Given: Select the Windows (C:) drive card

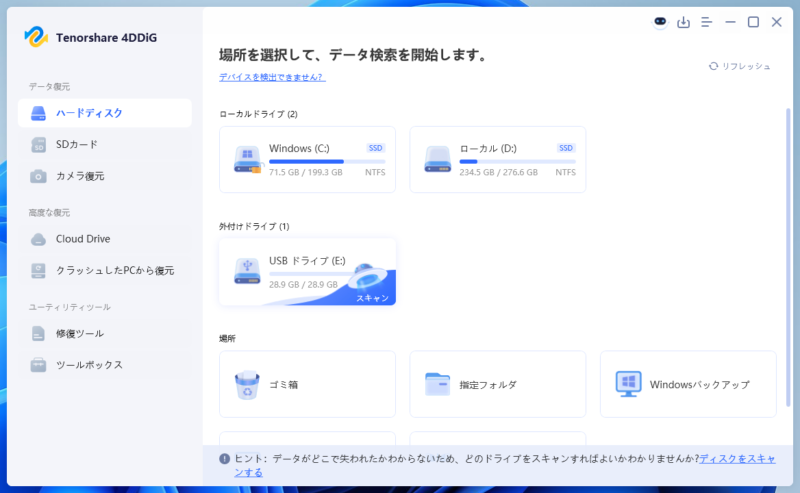Looking at the screenshot, I should tap(307, 160).
